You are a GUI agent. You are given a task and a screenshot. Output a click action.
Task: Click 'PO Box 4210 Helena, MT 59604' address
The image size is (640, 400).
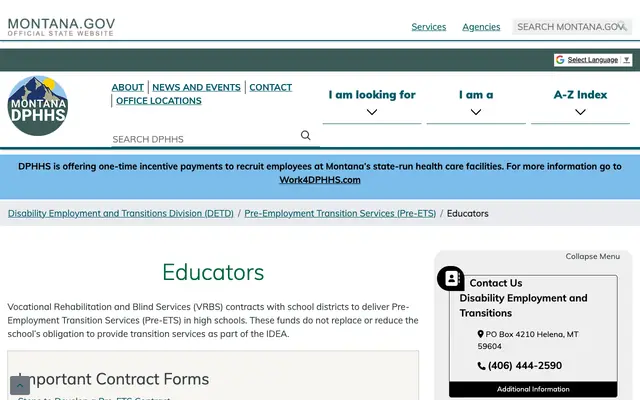point(528,340)
